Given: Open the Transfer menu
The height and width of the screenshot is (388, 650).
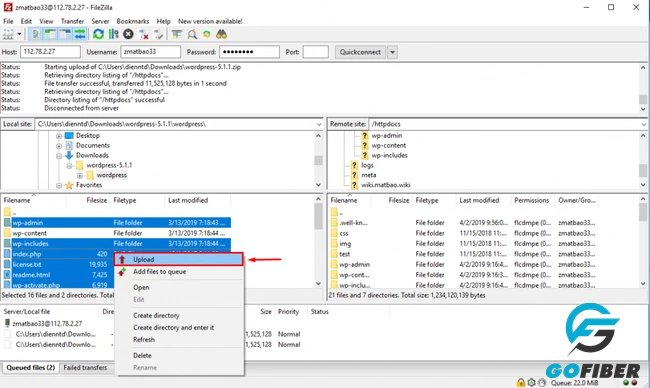Looking at the screenshot, I should tap(72, 21).
